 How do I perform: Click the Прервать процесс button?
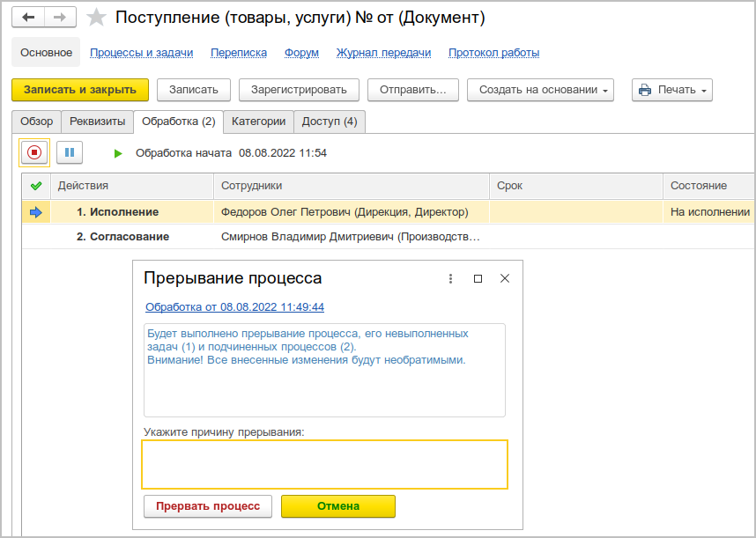[208, 506]
